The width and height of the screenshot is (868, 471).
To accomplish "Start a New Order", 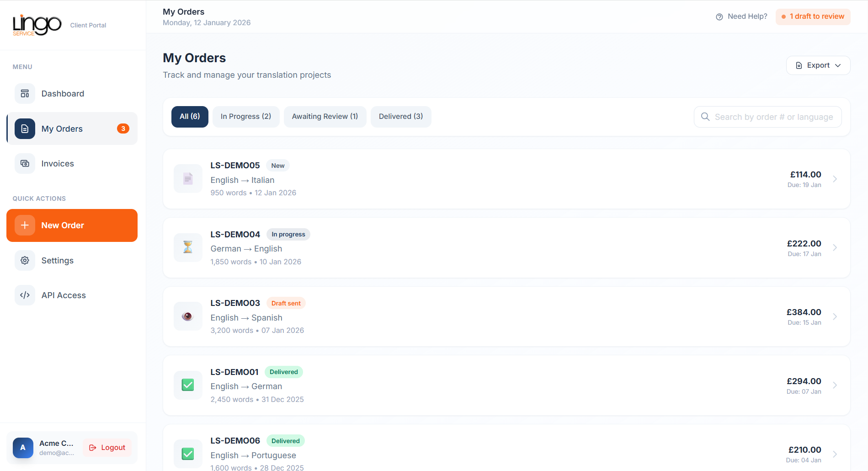I will [x=72, y=225].
